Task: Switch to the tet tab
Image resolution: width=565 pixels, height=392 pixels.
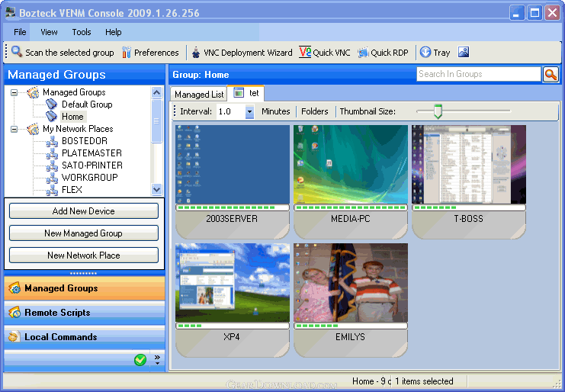Action: pos(247,93)
